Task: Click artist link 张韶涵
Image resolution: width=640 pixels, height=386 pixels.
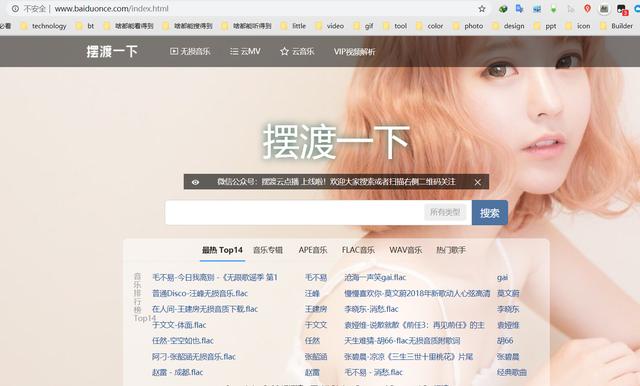Action: pos(316,357)
